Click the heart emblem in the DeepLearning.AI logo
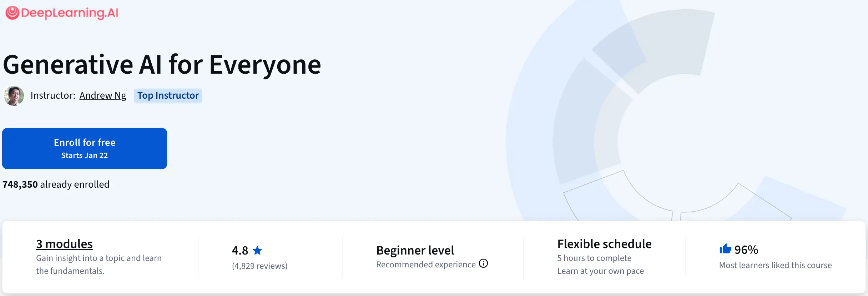Screen dimensions: 868x296 tap(12, 12)
